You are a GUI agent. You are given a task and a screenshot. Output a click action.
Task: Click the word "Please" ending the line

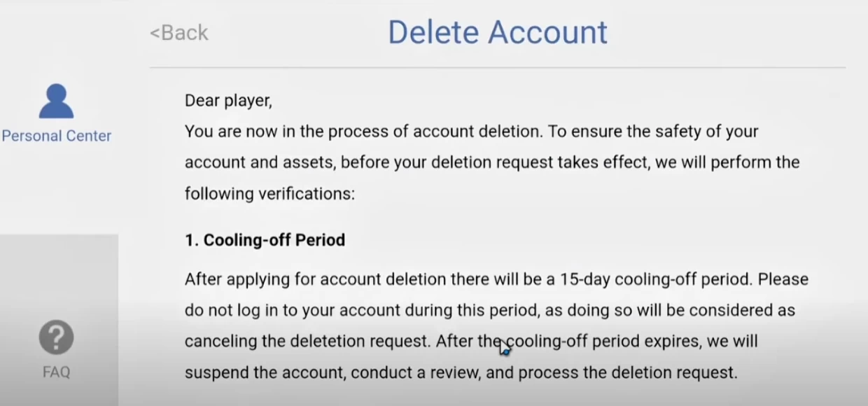click(783, 279)
